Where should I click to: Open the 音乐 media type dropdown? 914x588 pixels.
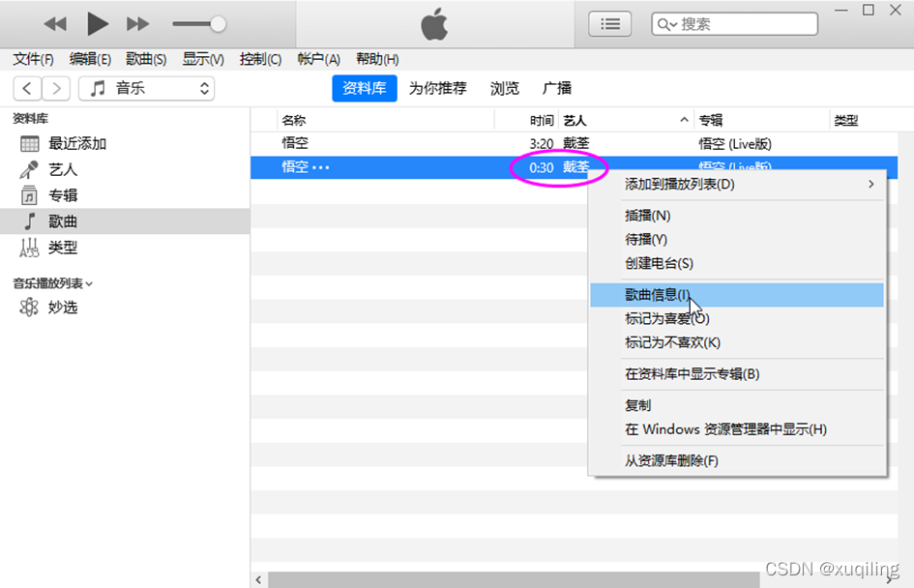pos(146,89)
